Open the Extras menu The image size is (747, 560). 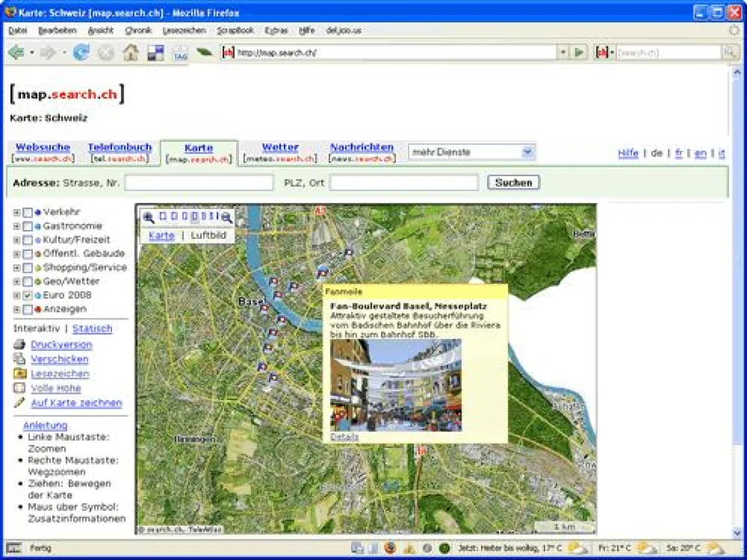click(275, 30)
